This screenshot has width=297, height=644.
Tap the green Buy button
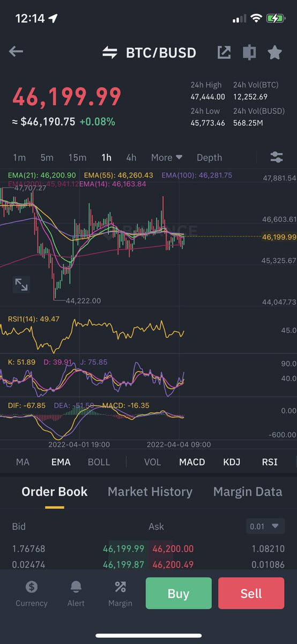179,594
